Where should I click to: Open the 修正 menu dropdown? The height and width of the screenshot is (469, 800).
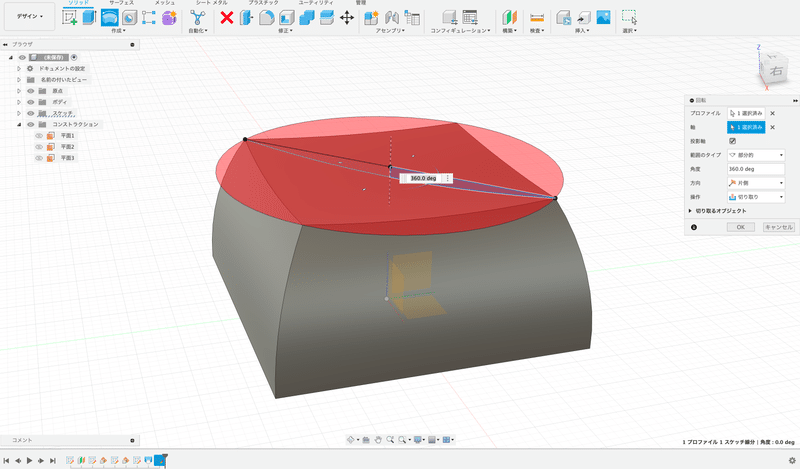click(x=285, y=31)
